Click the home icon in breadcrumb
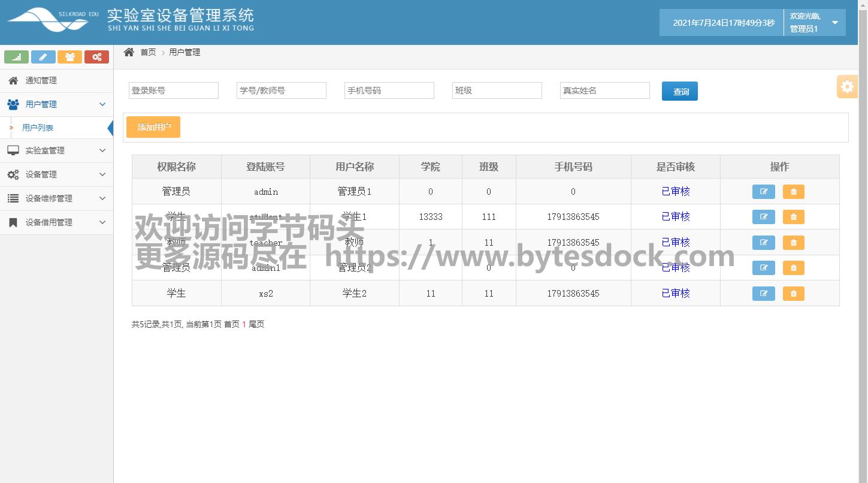868x483 pixels. coord(129,52)
